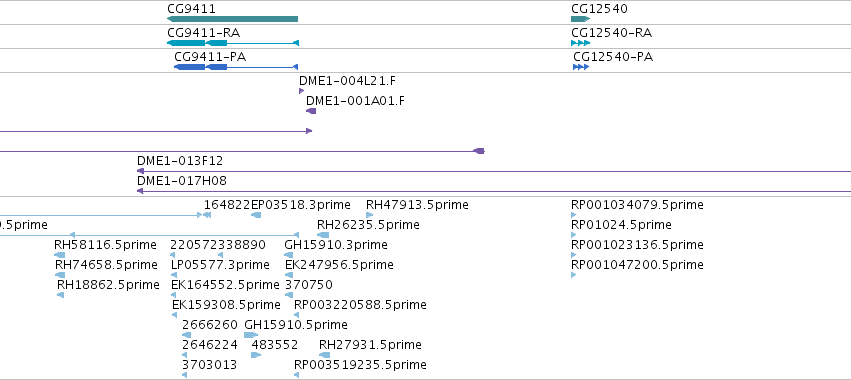The image size is (851, 380).
Task: Open the RP001034079.5prime label
Action: pos(637,205)
